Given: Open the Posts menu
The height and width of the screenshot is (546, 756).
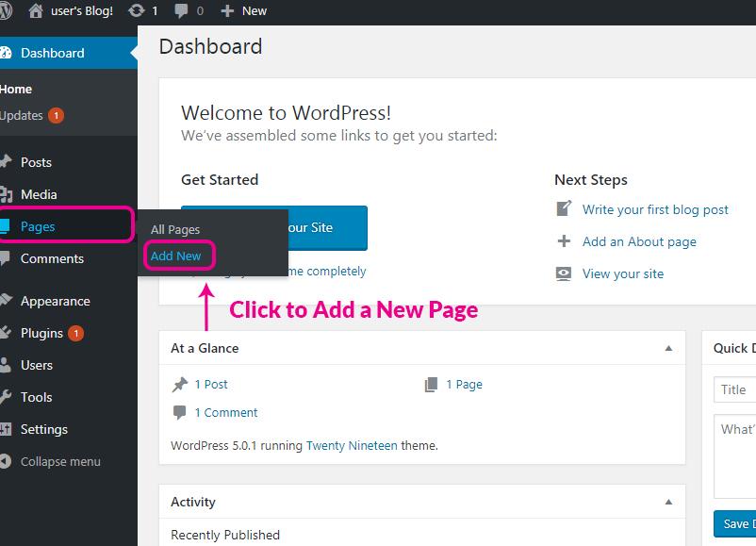Looking at the screenshot, I should pos(69,162).
